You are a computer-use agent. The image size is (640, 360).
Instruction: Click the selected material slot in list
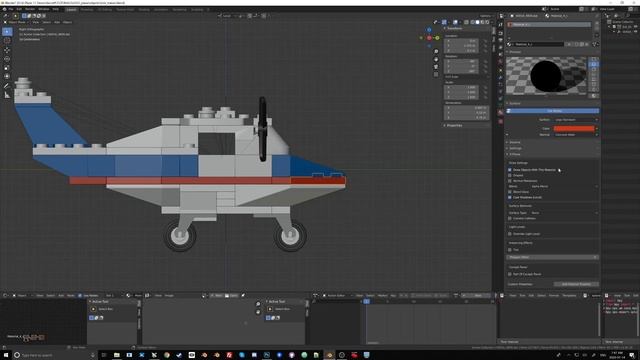(x=549, y=25)
